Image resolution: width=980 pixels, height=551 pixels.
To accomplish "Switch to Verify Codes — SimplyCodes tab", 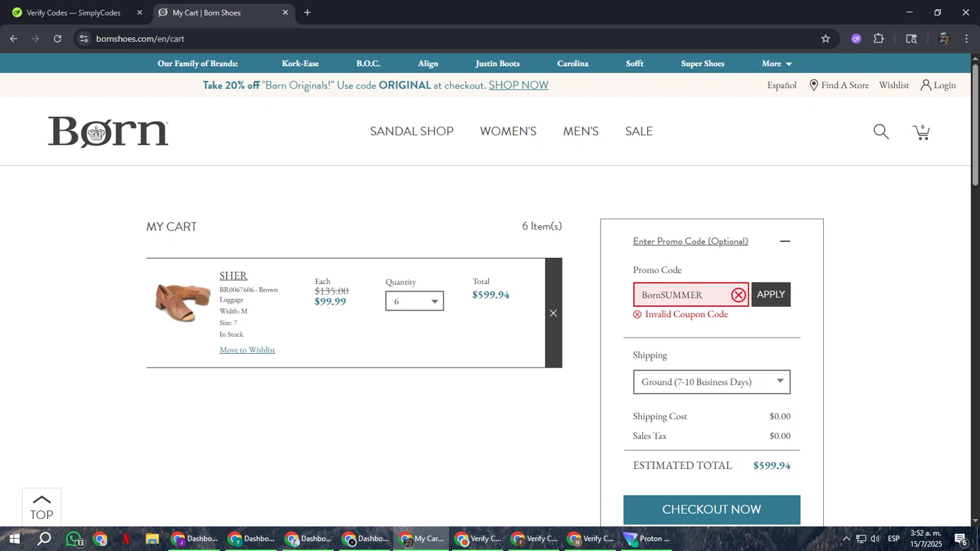I will pos(74,12).
